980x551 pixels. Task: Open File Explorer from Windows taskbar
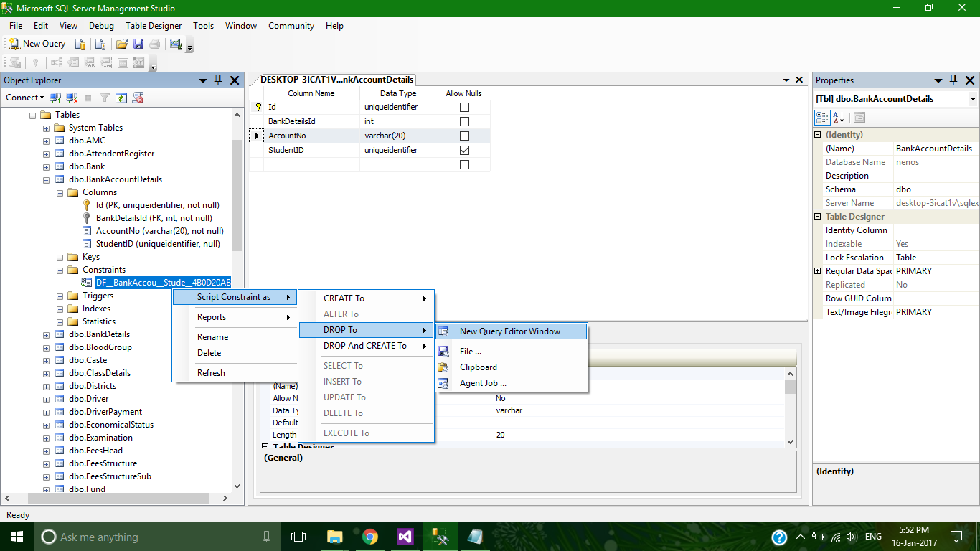334,537
